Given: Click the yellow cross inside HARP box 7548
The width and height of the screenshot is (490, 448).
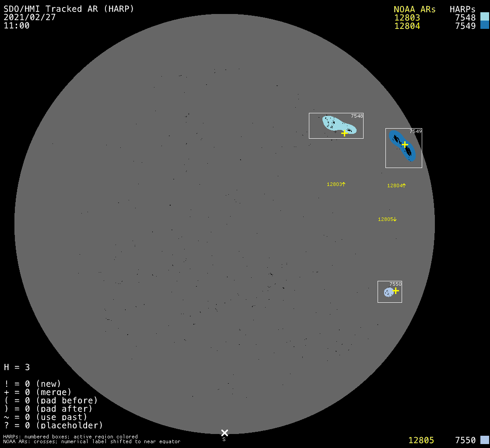Looking at the screenshot, I should [x=344, y=133].
